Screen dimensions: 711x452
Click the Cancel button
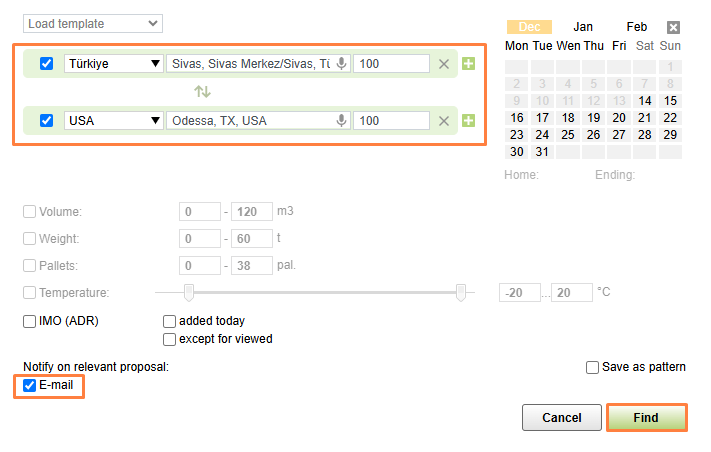point(561,417)
